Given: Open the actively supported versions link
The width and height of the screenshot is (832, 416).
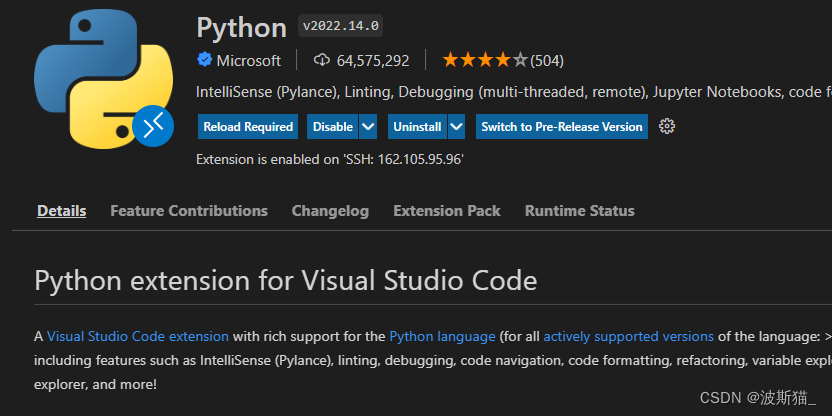Looking at the screenshot, I should (628, 336).
